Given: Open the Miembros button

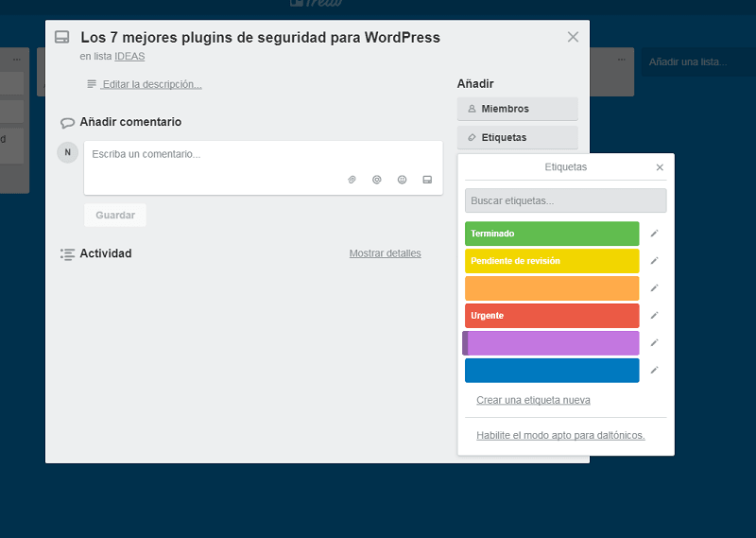Looking at the screenshot, I should click(x=517, y=109).
